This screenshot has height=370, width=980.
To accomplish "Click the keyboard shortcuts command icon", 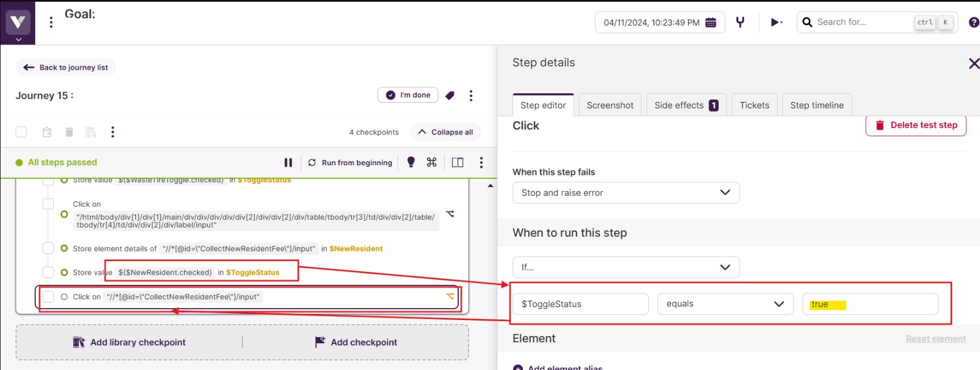I will (432, 162).
